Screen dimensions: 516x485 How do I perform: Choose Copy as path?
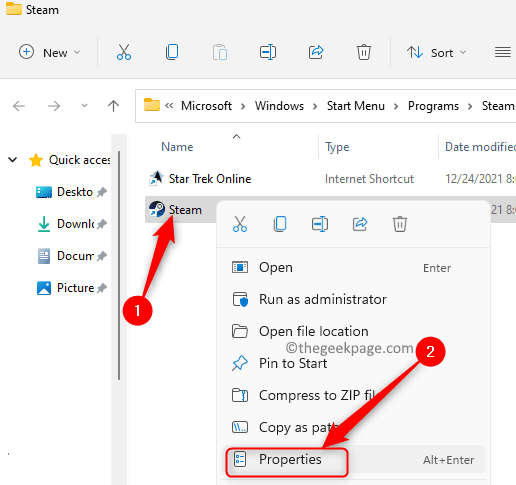pos(353,427)
